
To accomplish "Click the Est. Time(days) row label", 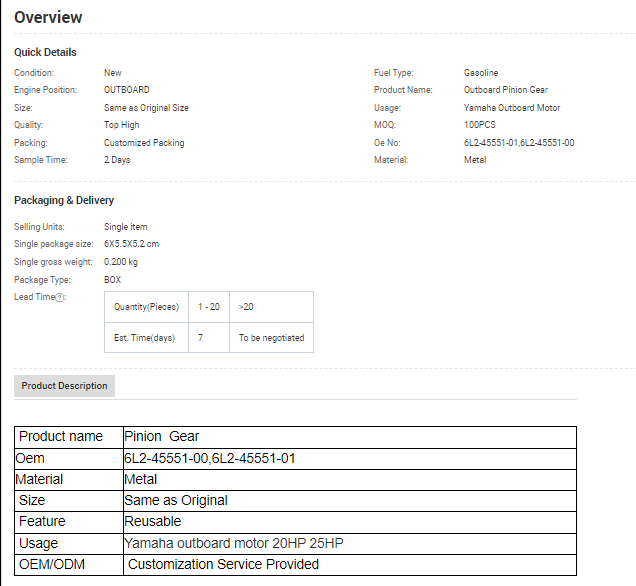I will (x=146, y=338).
